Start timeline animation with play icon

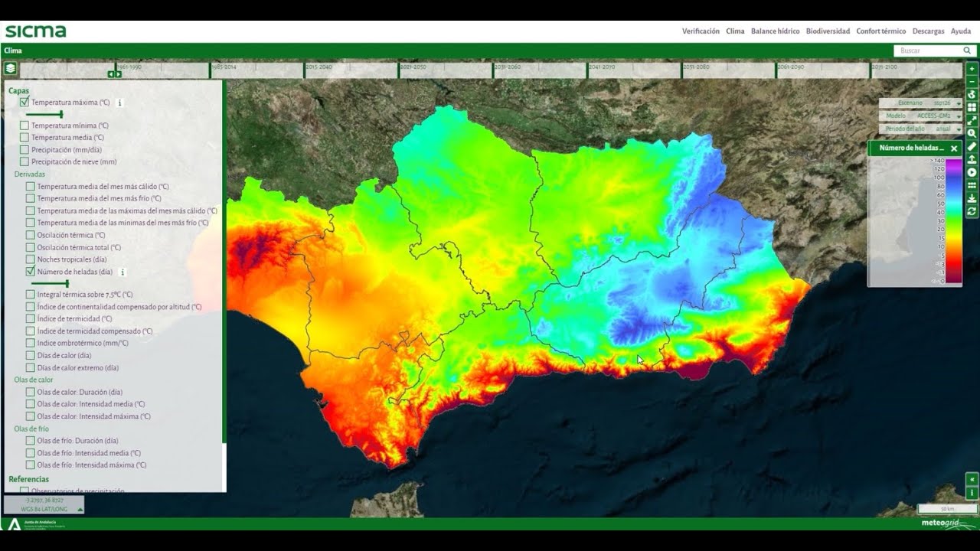(x=972, y=172)
